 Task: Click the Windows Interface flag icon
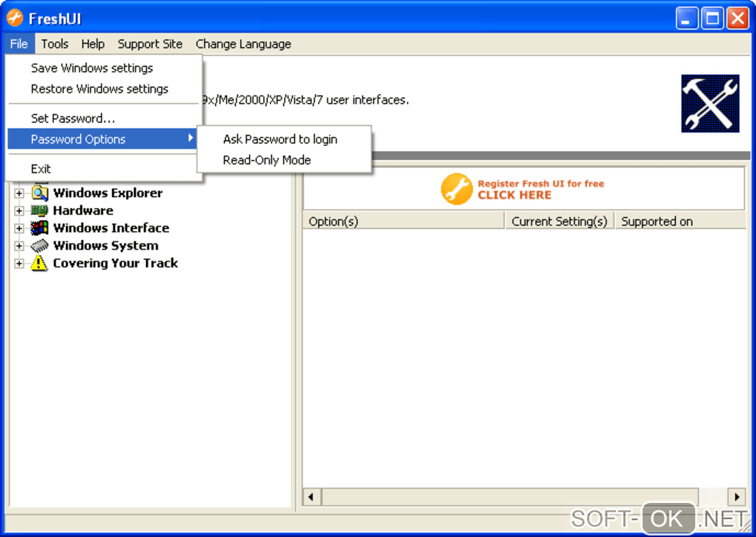coord(39,228)
